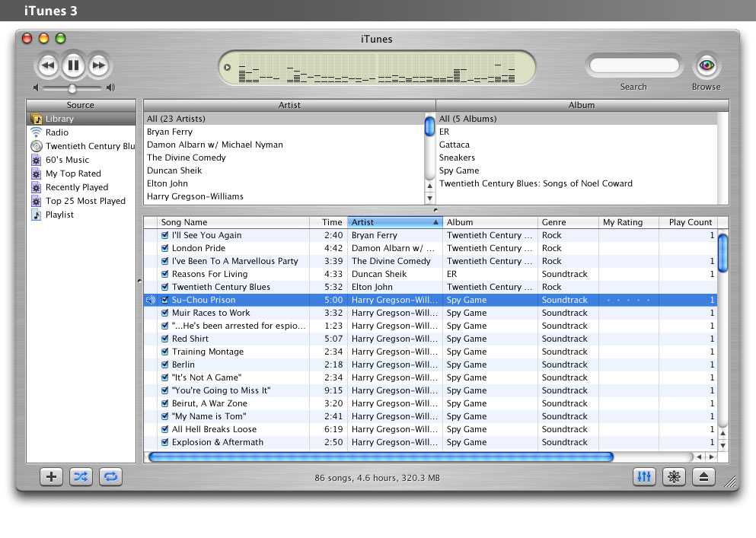Screen dimensions: 756x538
Task: Click the low volume speaker icon
Action: pyautogui.click(x=36, y=88)
